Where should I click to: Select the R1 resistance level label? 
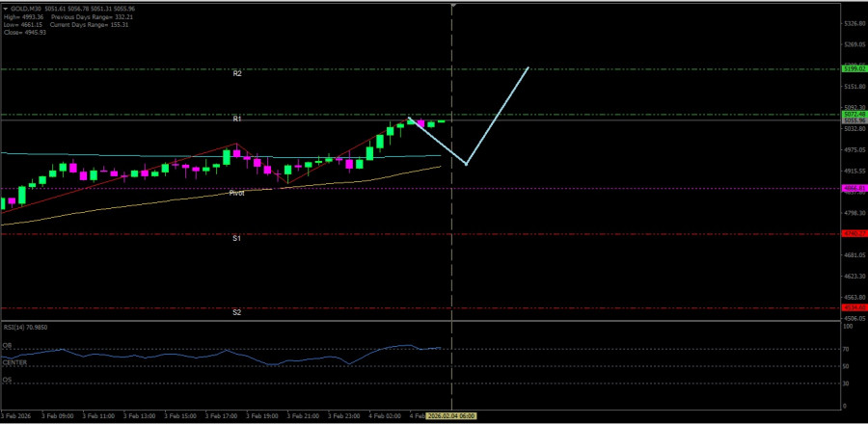pos(236,119)
